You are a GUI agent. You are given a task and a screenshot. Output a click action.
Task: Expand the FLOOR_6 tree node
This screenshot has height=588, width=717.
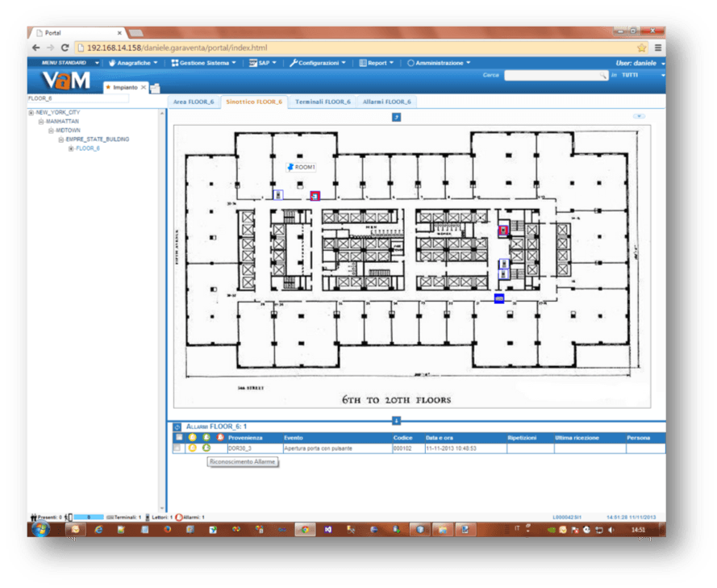(71, 148)
